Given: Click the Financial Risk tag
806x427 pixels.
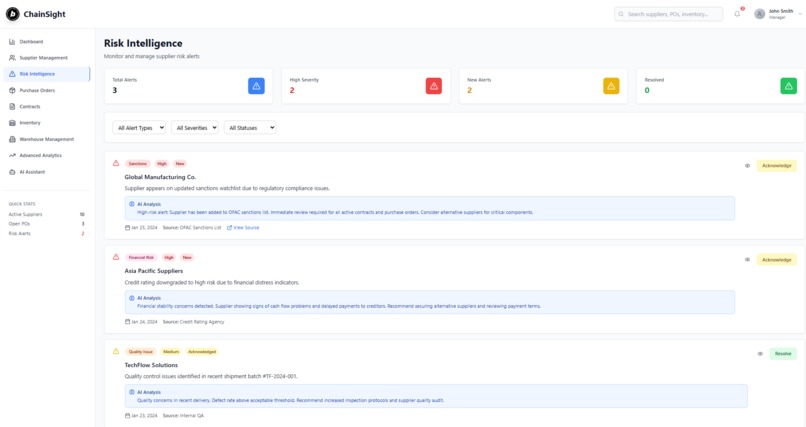Looking at the screenshot, I should pyautogui.click(x=141, y=257).
